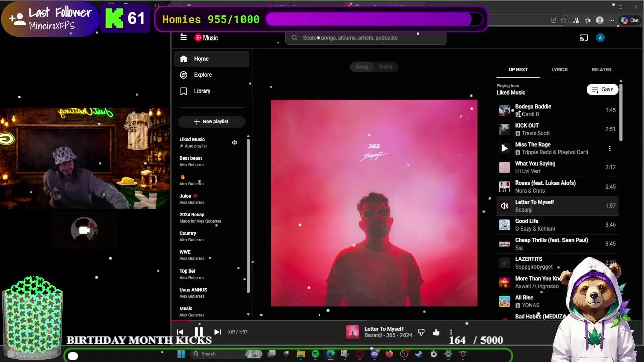This screenshot has width=644, height=362.
Task: Play Miss The Rage from queue
Action: click(504, 148)
